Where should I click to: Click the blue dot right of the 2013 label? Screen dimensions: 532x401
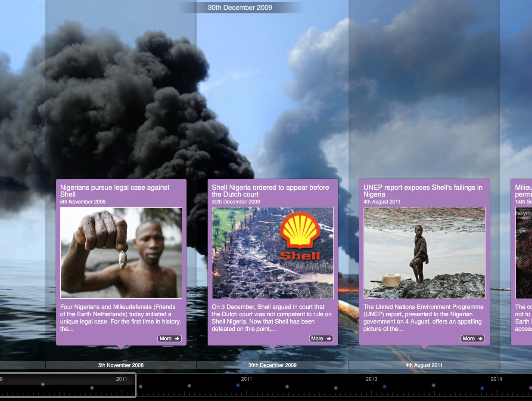pos(384,386)
